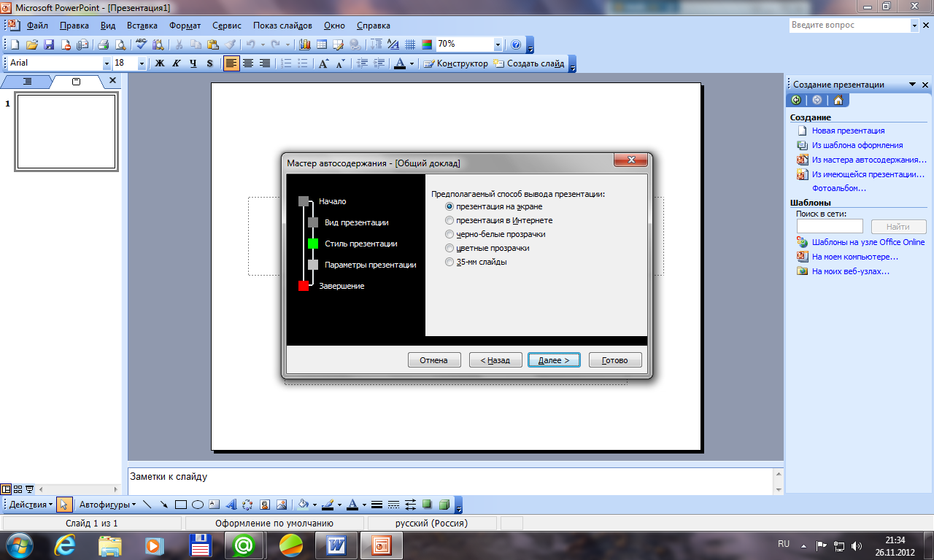Open the Сервис menu
The image size is (934, 560).
(227, 25)
